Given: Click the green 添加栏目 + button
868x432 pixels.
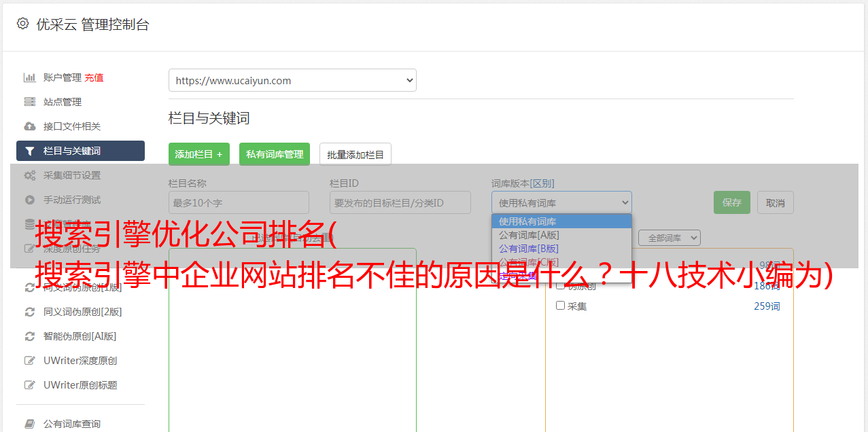Looking at the screenshot, I should [199, 154].
